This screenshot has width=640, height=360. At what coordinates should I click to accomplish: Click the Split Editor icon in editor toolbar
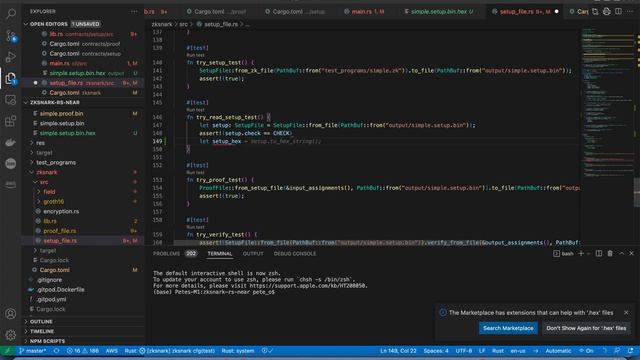618,11
